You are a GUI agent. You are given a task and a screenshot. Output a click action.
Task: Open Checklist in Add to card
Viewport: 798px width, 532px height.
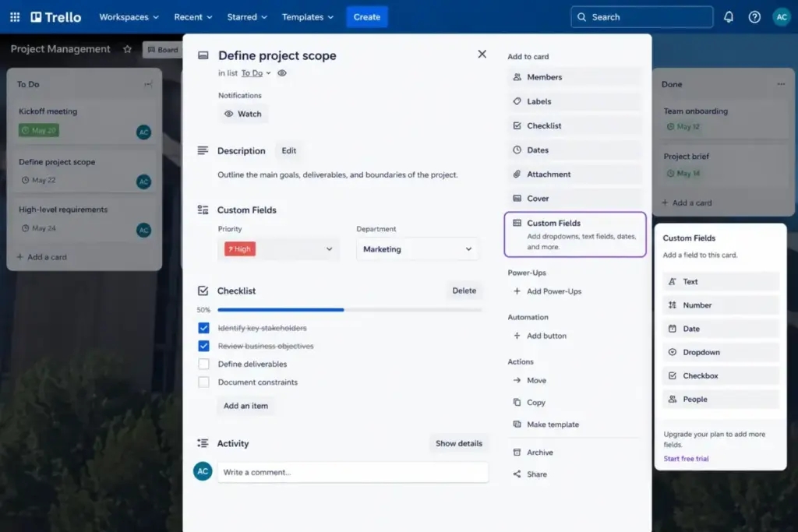tap(574, 125)
